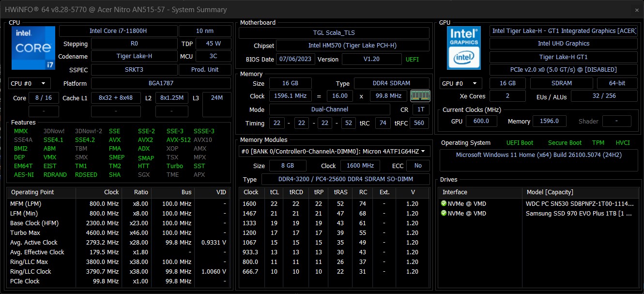
Task: Click the DDR4-3200 / PC4-25600 type field
Action: pyautogui.click(x=346, y=179)
